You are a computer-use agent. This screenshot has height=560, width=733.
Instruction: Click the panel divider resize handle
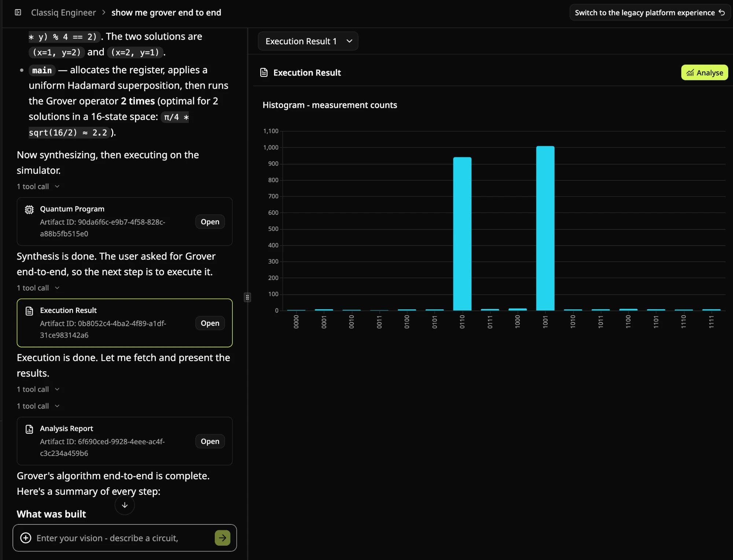tap(247, 297)
